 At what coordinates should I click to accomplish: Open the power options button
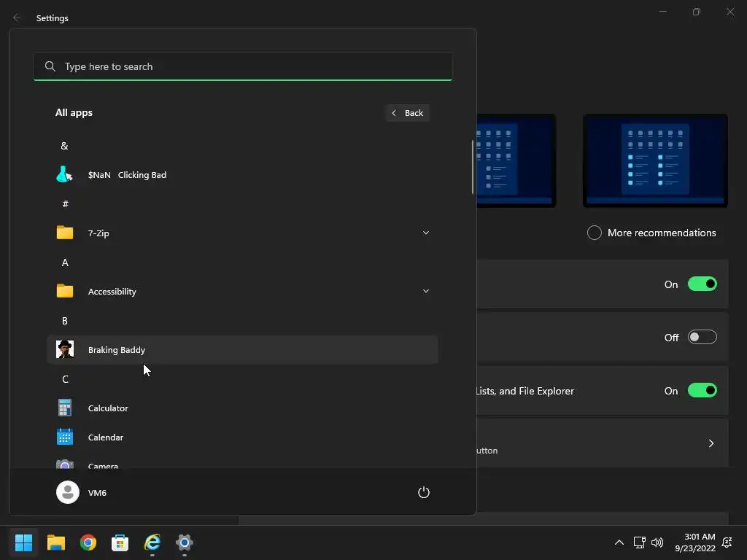click(x=424, y=492)
